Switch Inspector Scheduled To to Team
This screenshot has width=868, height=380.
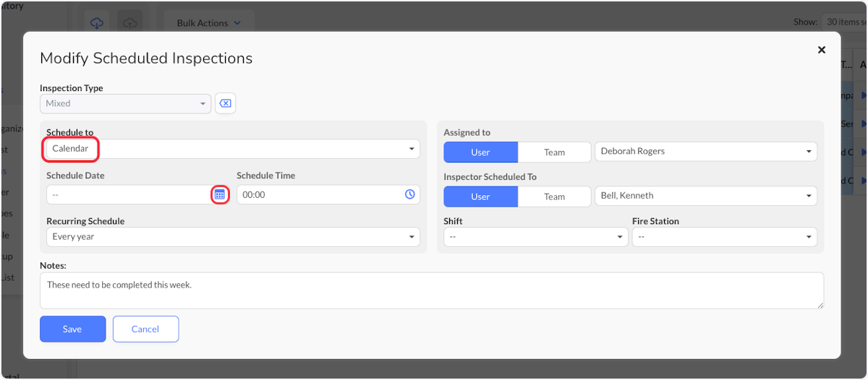tap(554, 196)
